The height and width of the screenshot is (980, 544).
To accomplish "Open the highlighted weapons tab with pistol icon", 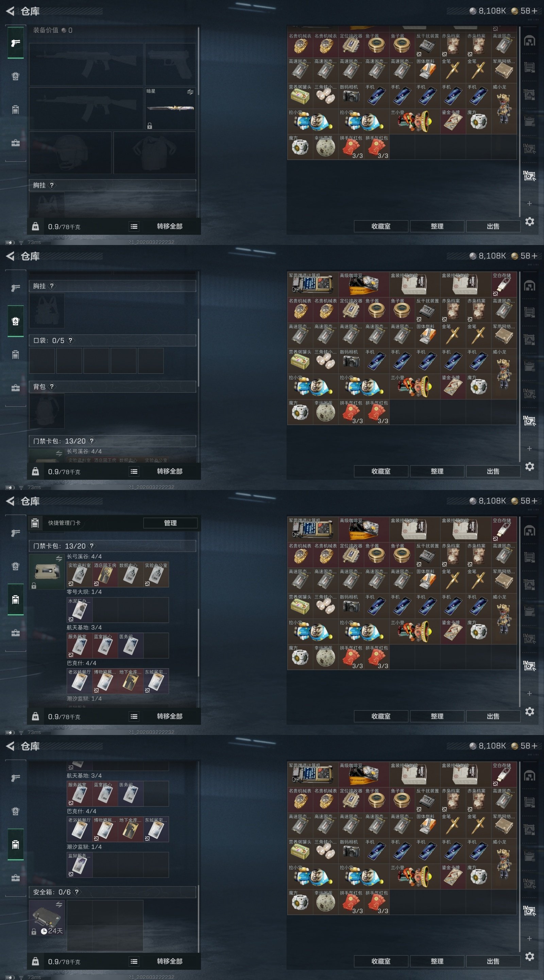I will coord(16,43).
